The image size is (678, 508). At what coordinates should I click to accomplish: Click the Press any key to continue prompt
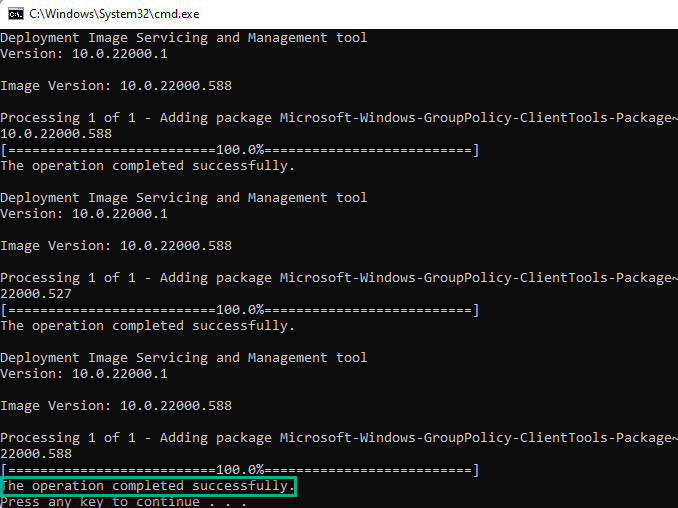[x=122, y=502]
